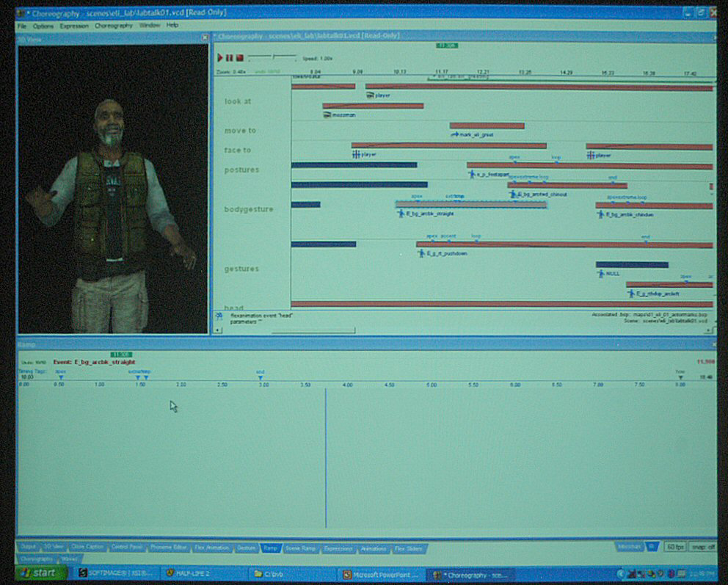Switch to the Phoneme Editor tab
The image size is (728, 585).
169,548
